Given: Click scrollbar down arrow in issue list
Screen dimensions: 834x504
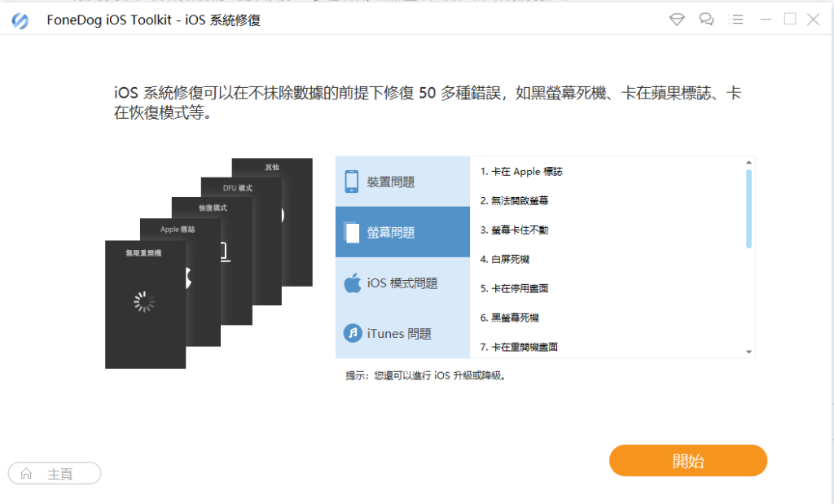Looking at the screenshot, I should pyautogui.click(x=748, y=351).
